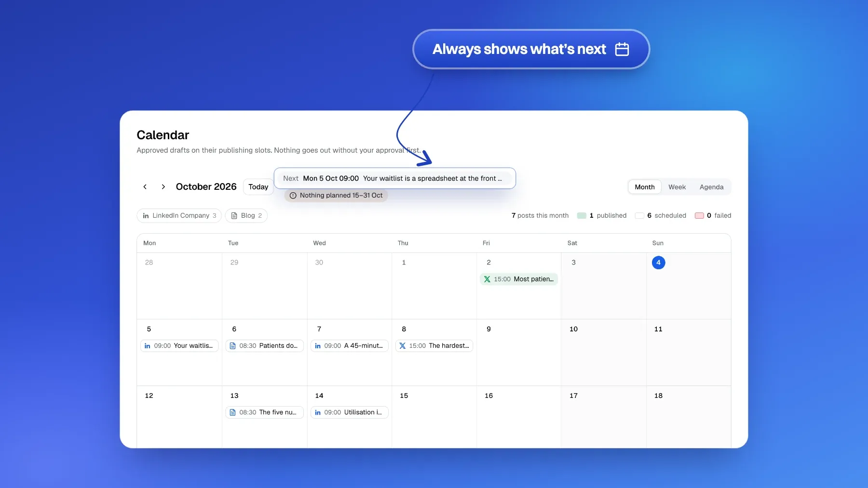Select the day 1 cell on Thursday

coord(434,286)
